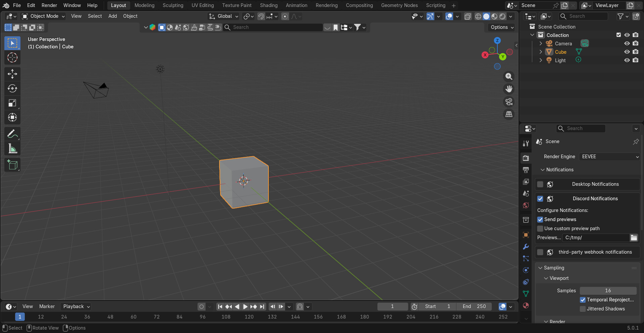This screenshot has height=333, width=644.
Task: Open the File menu
Action: click(17, 5)
